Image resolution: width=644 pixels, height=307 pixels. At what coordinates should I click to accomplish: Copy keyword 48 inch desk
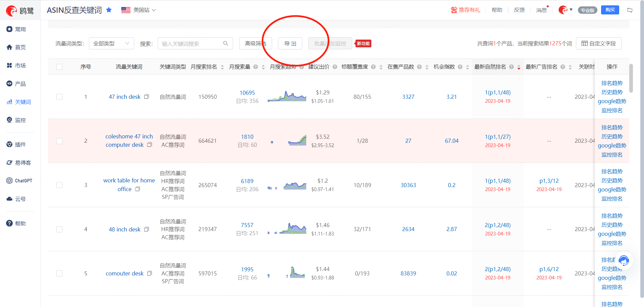[x=146, y=229]
